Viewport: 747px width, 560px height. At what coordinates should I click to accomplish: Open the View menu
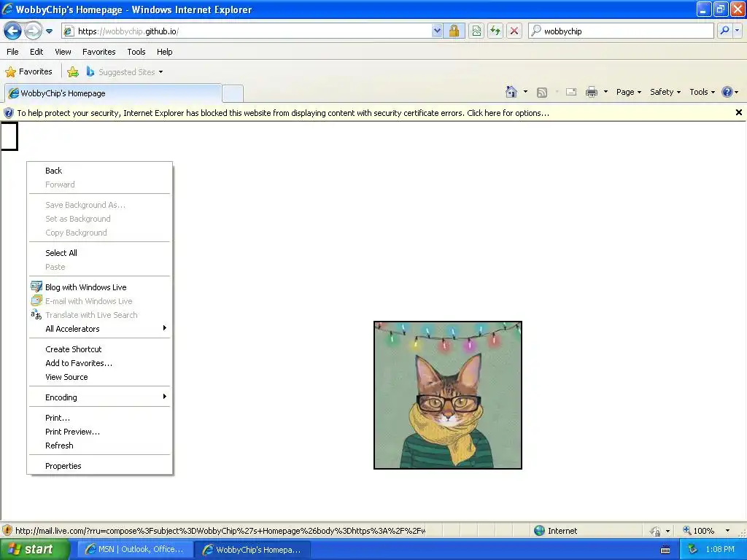pos(63,52)
